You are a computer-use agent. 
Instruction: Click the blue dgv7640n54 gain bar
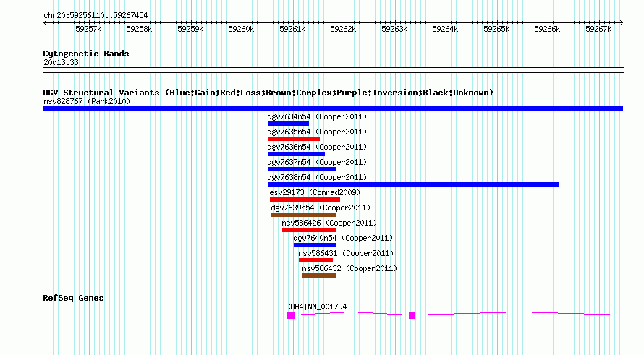[315, 245]
